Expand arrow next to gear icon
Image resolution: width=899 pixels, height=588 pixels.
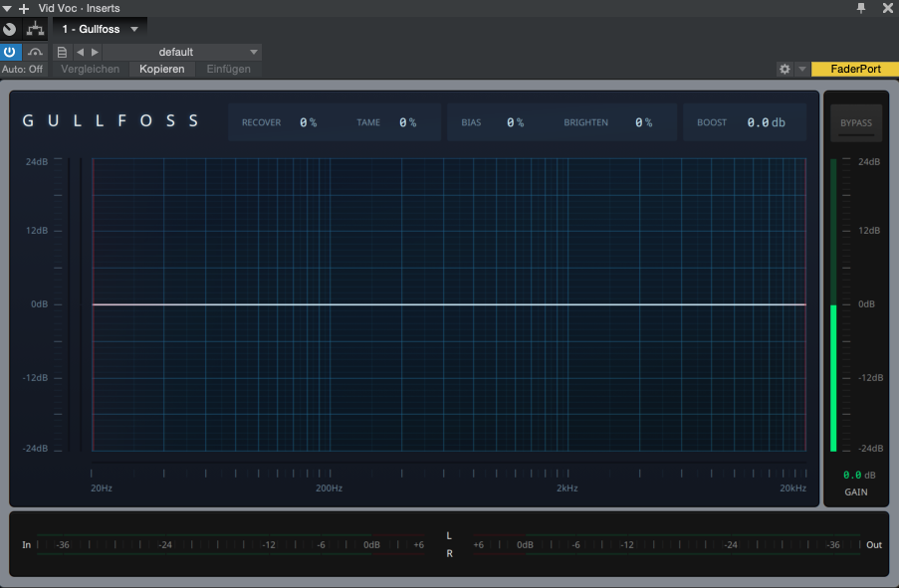pyautogui.click(x=802, y=69)
